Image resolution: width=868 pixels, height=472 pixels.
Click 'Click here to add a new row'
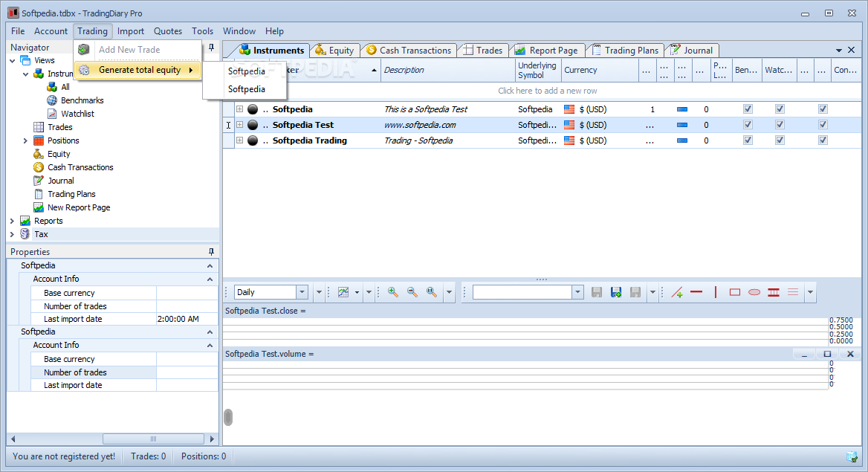[x=547, y=90]
